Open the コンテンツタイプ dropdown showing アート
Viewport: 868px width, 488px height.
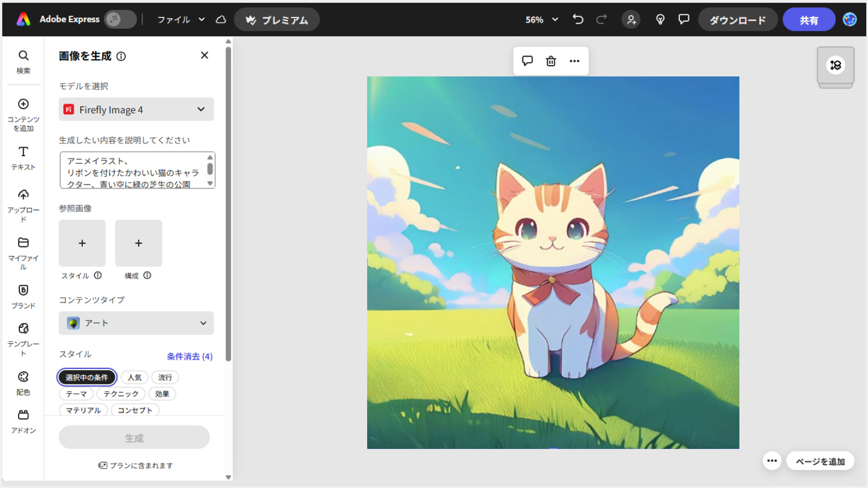[136, 323]
